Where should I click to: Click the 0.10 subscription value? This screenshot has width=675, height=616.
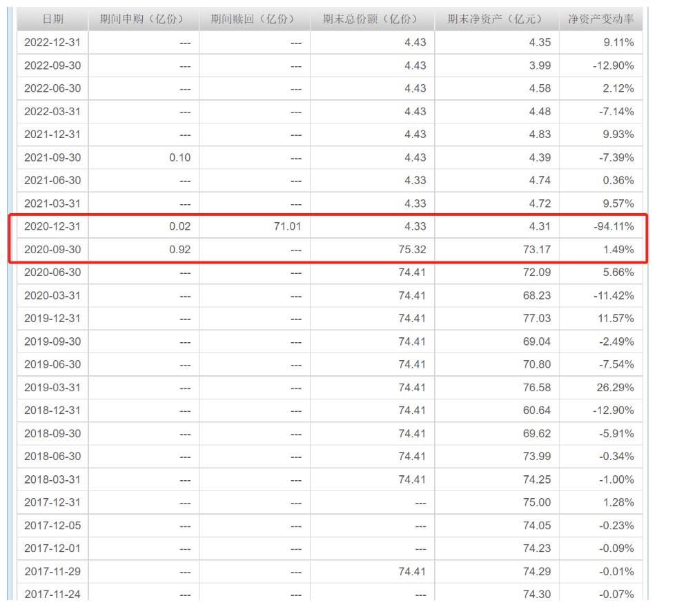tap(179, 157)
